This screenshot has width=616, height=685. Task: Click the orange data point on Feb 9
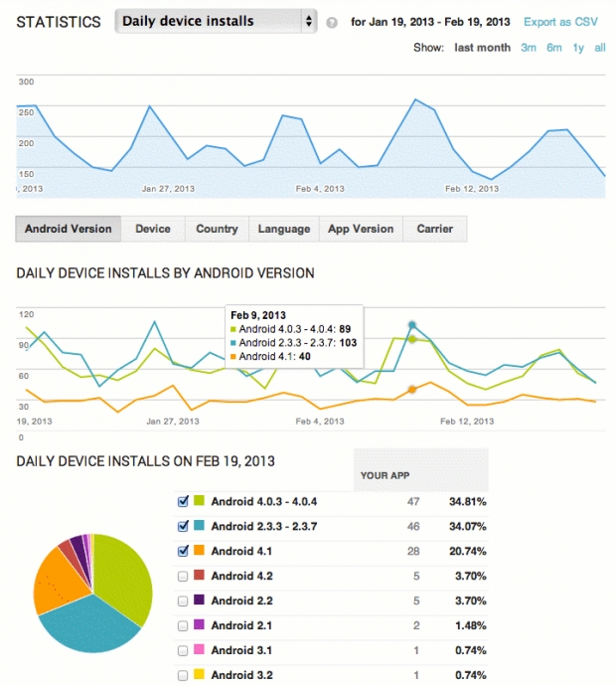coord(412,390)
